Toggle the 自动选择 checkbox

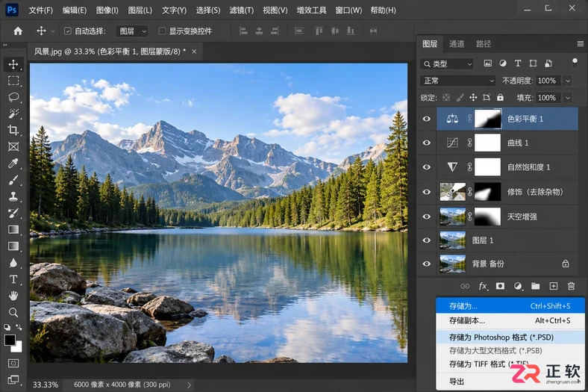pos(67,31)
